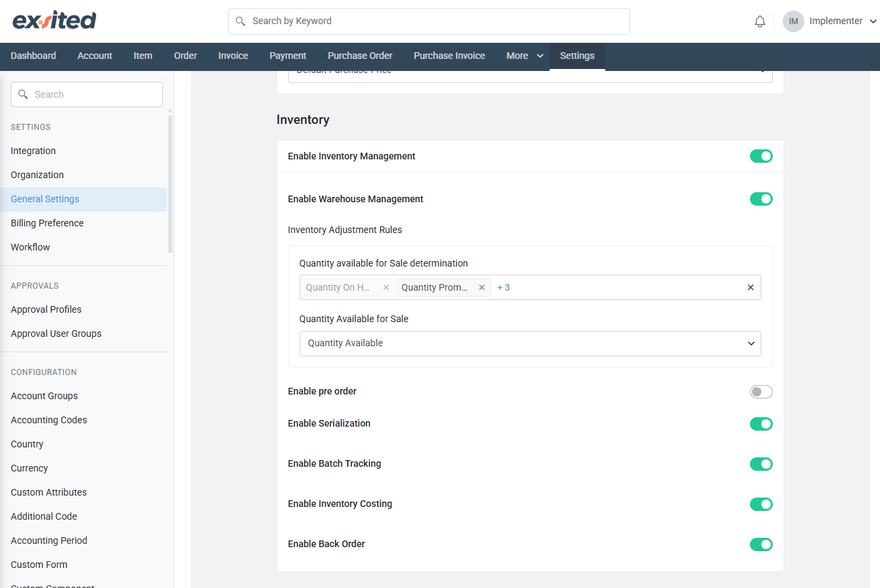The height and width of the screenshot is (588, 880).
Task: Toggle Enable Inventory Costing
Action: (761, 504)
